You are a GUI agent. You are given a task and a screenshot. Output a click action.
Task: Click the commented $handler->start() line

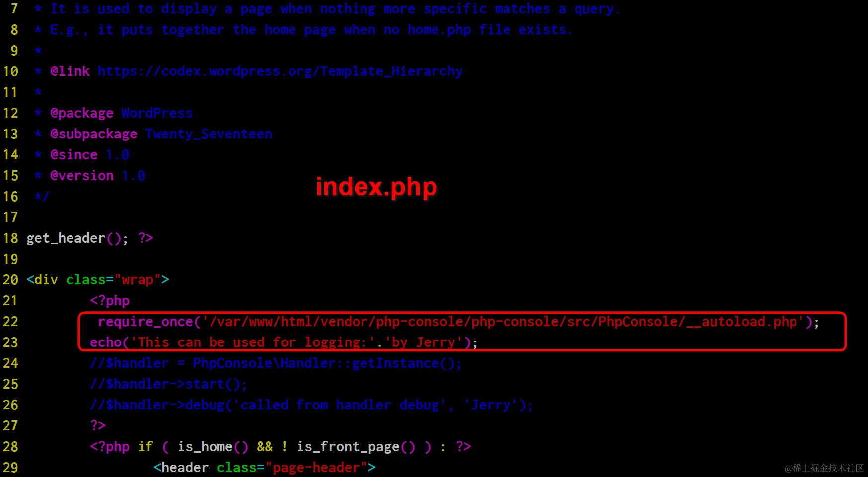click(169, 384)
